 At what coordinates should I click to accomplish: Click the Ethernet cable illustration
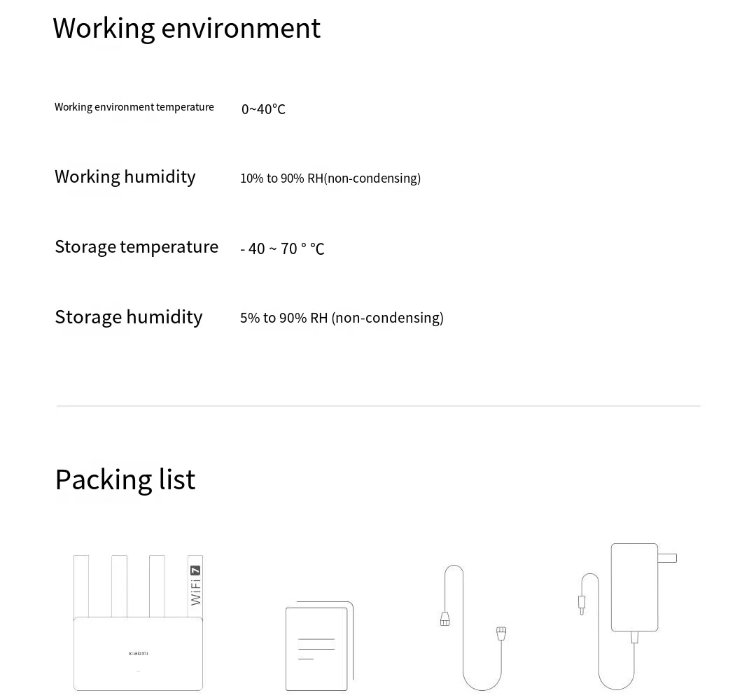[x=474, y=630]
